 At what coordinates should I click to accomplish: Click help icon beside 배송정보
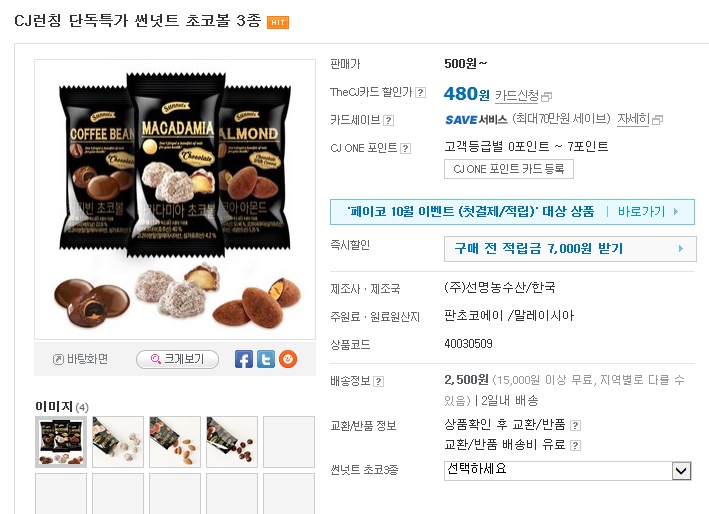(379, 382)
